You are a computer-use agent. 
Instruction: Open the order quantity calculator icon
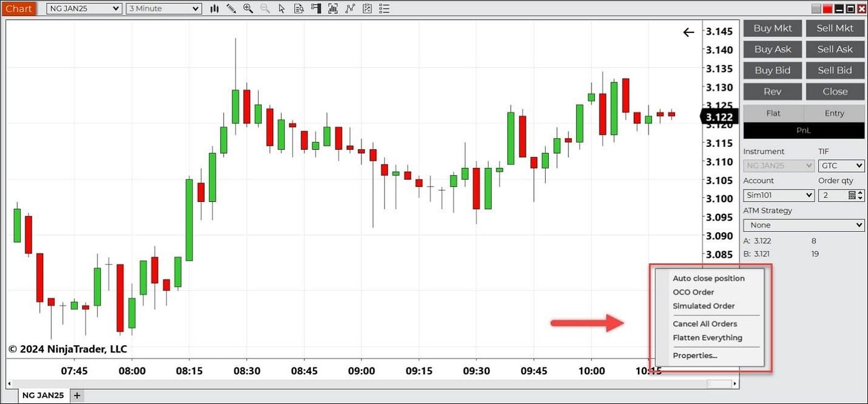click(x=852, y=195)
